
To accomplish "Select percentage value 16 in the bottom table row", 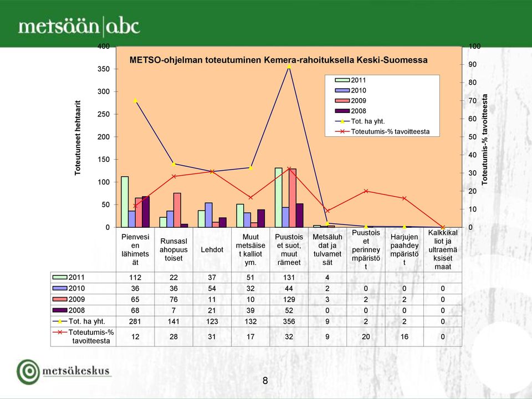I will tap(405, 336).
